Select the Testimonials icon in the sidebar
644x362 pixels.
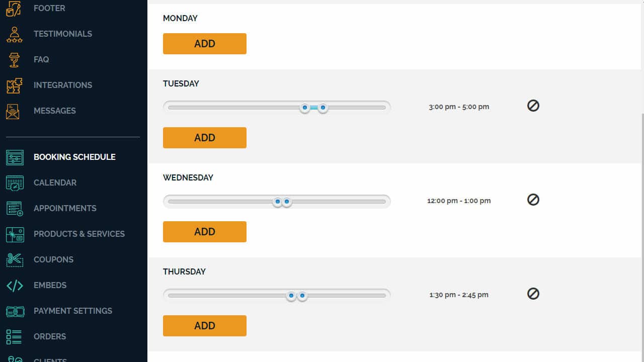tap(14, 34)
